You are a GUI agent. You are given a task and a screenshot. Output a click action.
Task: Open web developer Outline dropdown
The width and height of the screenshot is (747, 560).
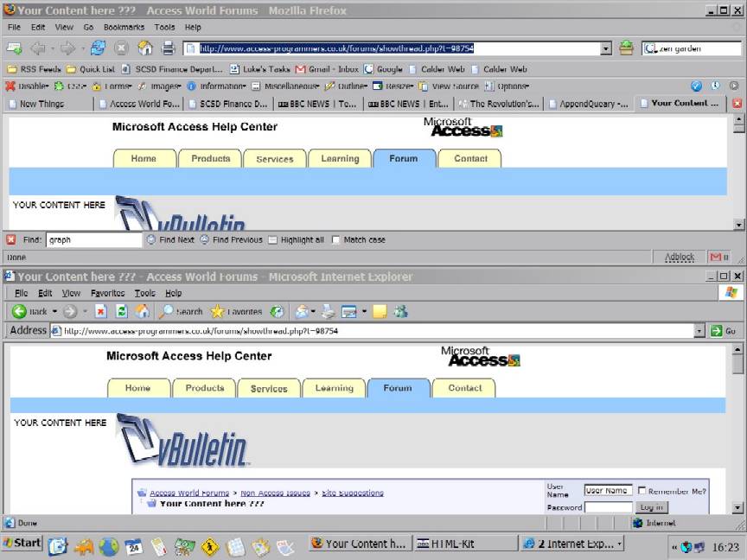[x=346, y=86]
